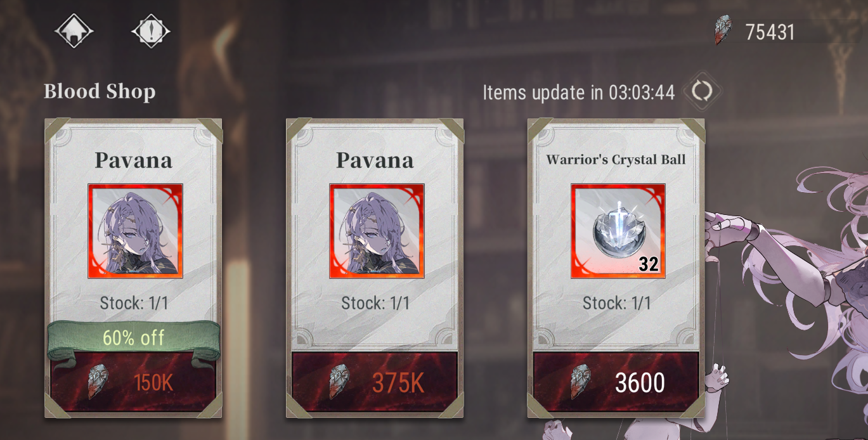Refresh shop items with the circular arrows icon
The width and height of the screenshot is (868, 440).
[702, 92]
